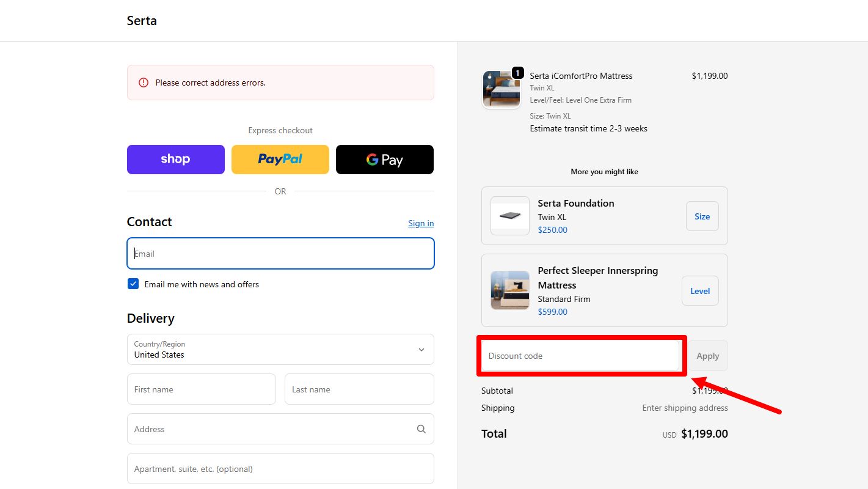The image size is (868, 489).
Task: Click the Sign in link
Action: 421,223
